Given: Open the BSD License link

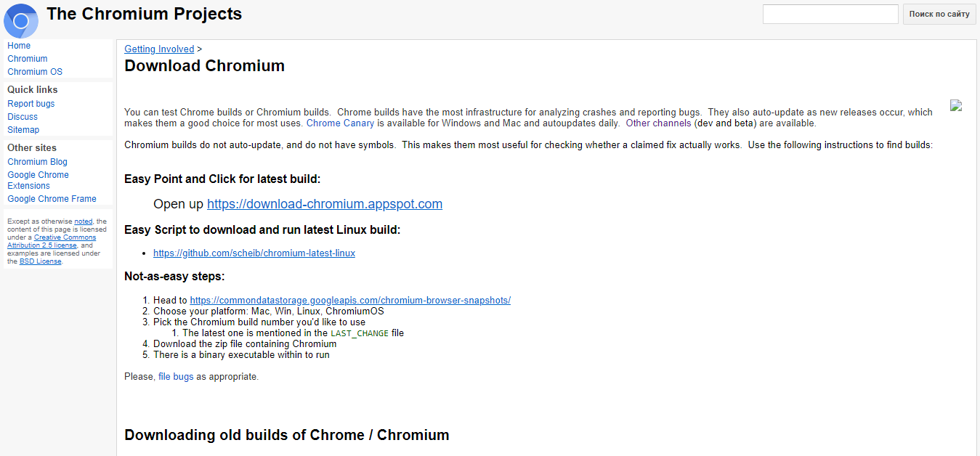Looking at the screenshot, I should pos(40,261).
